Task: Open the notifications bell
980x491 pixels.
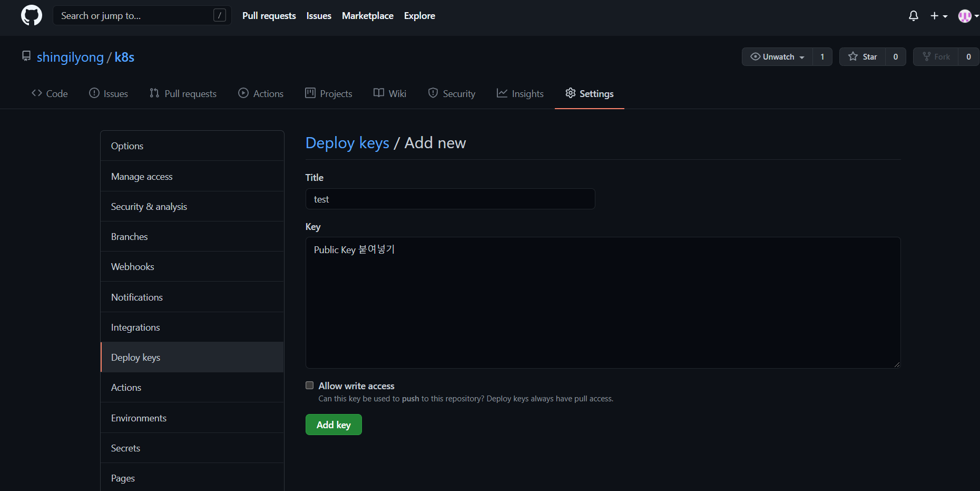Action: click(914, 16)
